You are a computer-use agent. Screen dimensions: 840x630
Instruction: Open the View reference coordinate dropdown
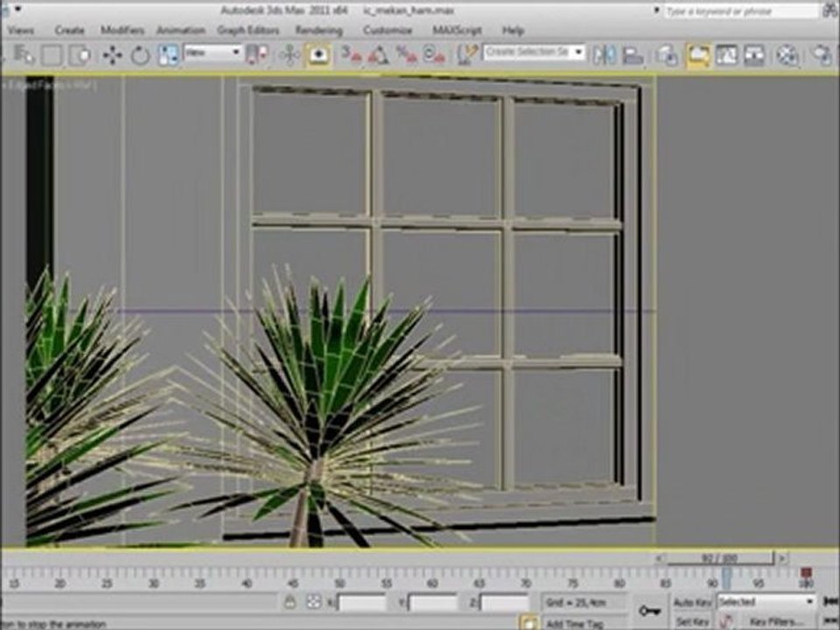point(213,52)
